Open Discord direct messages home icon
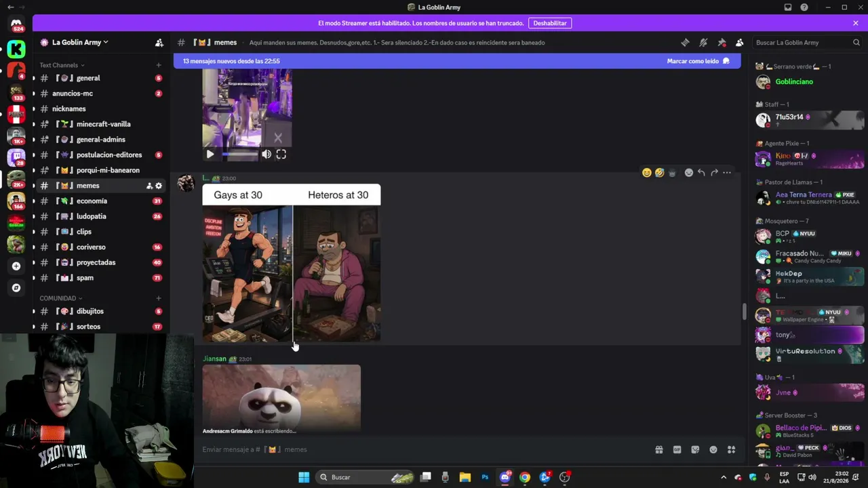The image size is (868, 488). pos(16,25)
